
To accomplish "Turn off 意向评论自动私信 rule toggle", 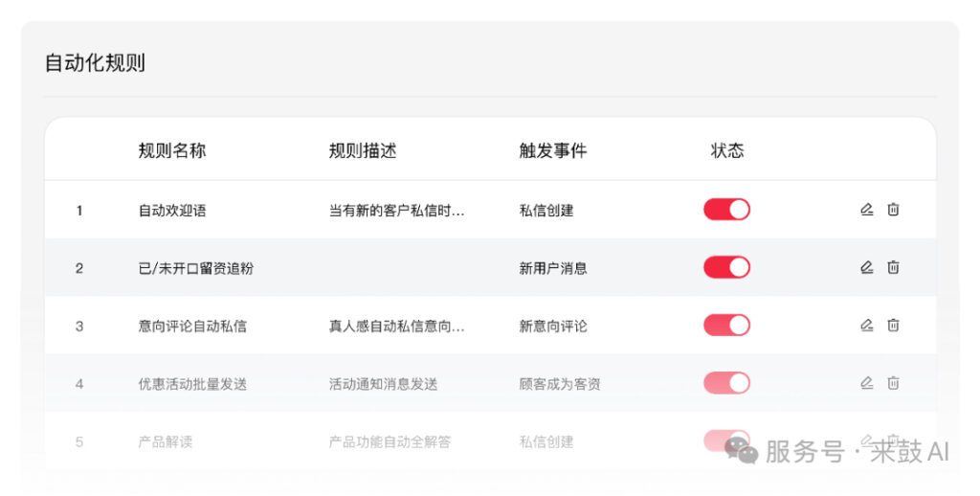I will tap(726, 326).
